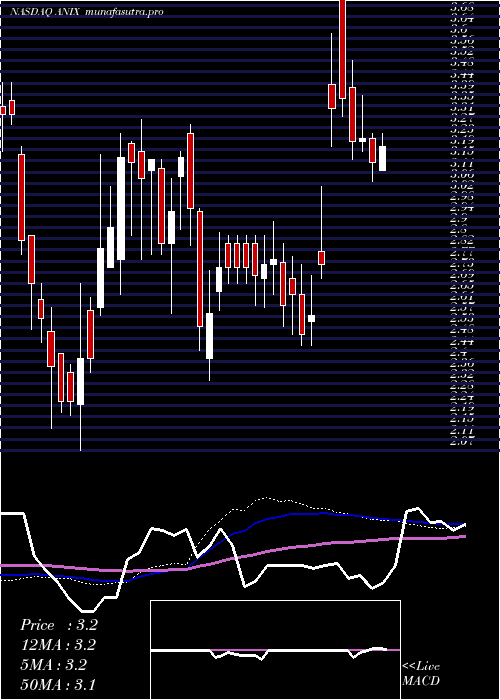Click the <<Live MACD label
This screenshot has height=700, width=500.
coord(421,674)
